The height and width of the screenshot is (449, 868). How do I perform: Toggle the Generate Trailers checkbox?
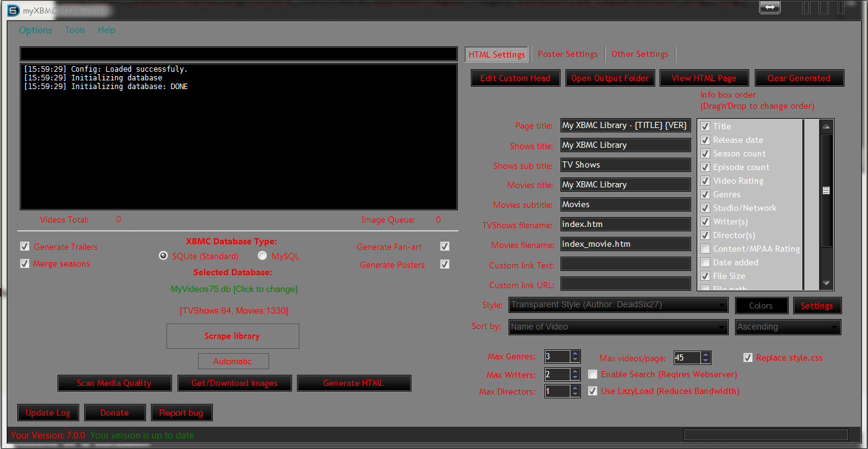pyautogui.click(x=25, y=246)
